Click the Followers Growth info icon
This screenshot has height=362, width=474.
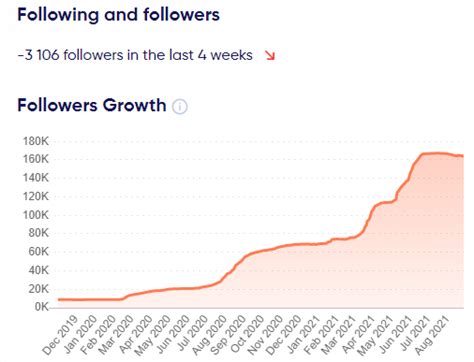(180, 107)
